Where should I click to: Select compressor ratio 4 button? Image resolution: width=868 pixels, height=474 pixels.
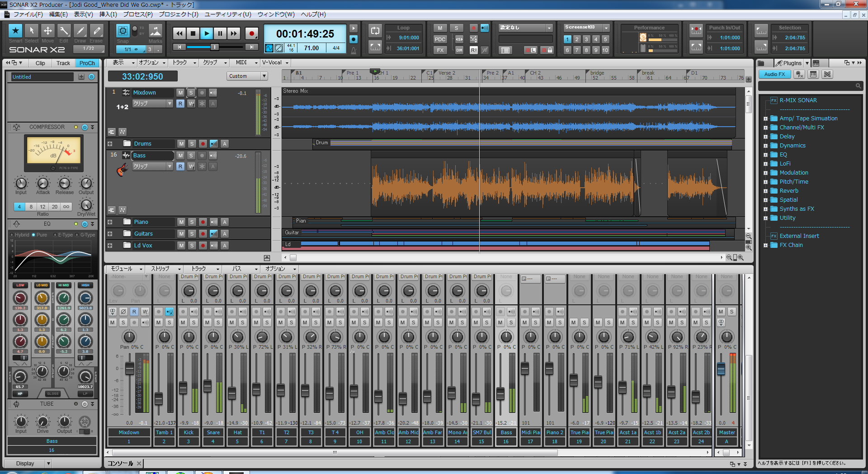[19, 207]
